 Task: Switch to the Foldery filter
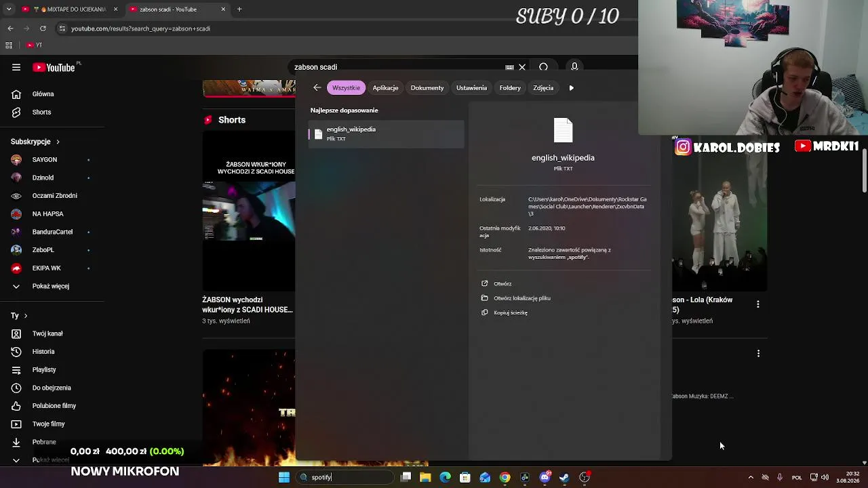pyautogui.click(x=510, y=87)
